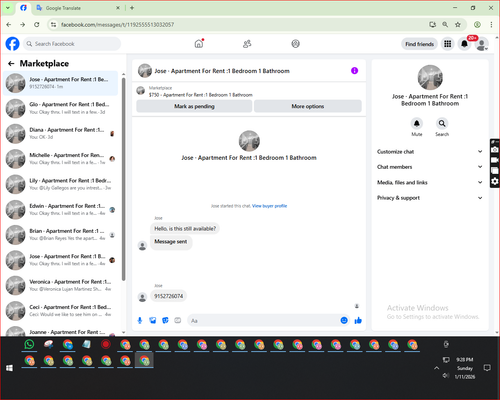Image resolution: width=500 pixels, height=400 pixels.
Task: Click the notifications bell with red badge
Action: pyautogui.click(x=464, y=44)
